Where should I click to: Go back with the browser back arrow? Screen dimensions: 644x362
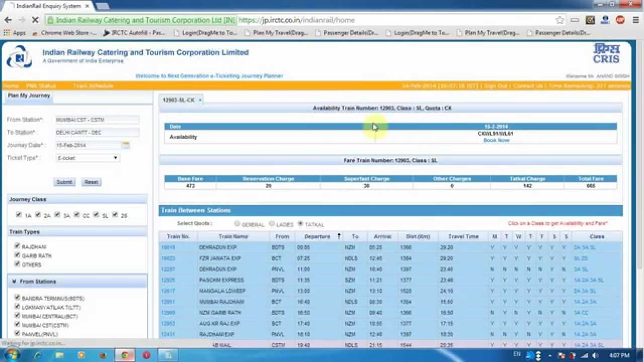(x=8, y=20)
